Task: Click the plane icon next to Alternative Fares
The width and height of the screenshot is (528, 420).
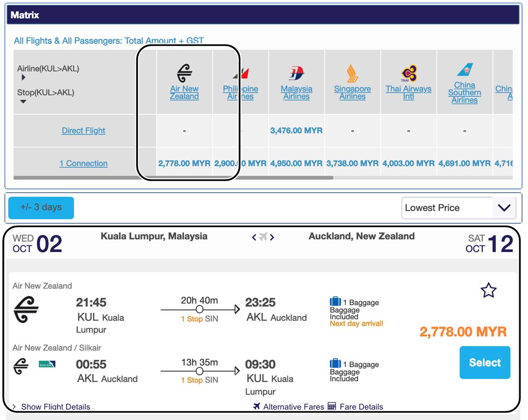Action: coord(257,406)
